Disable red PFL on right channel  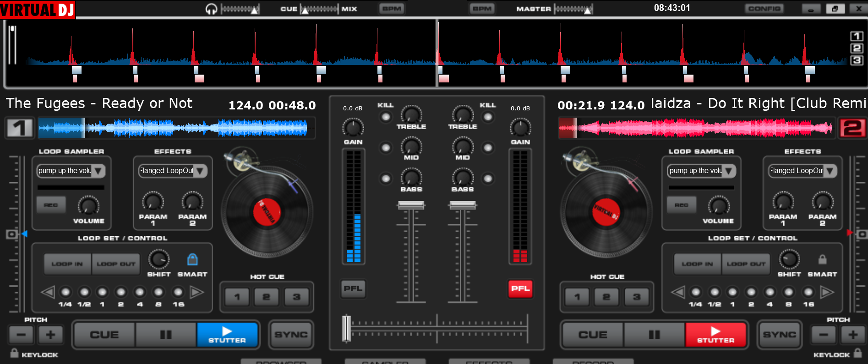[x=520, y=288]
